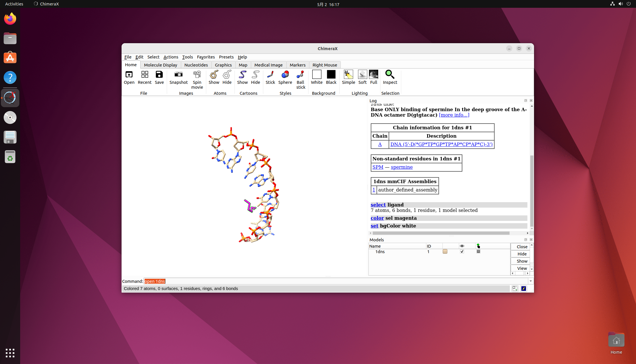636x364 pixels.
Task: Select the Sphere style icon
Action: (x=285, y=75)
